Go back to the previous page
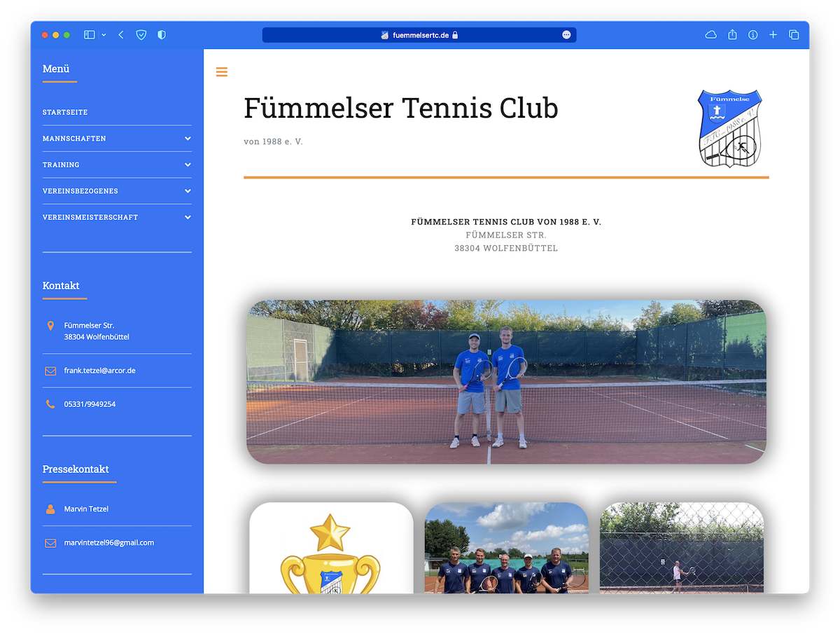840x634 pixels. 121,35
